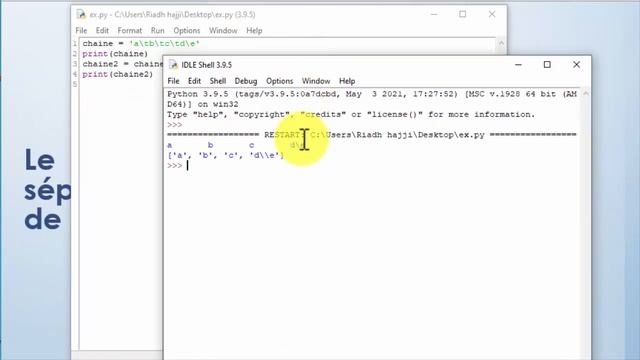Click the 'D64)] on win32' shell line
The width and height of the screenshot is (640, 360).
pyautogui.click(x=202, y=104)
